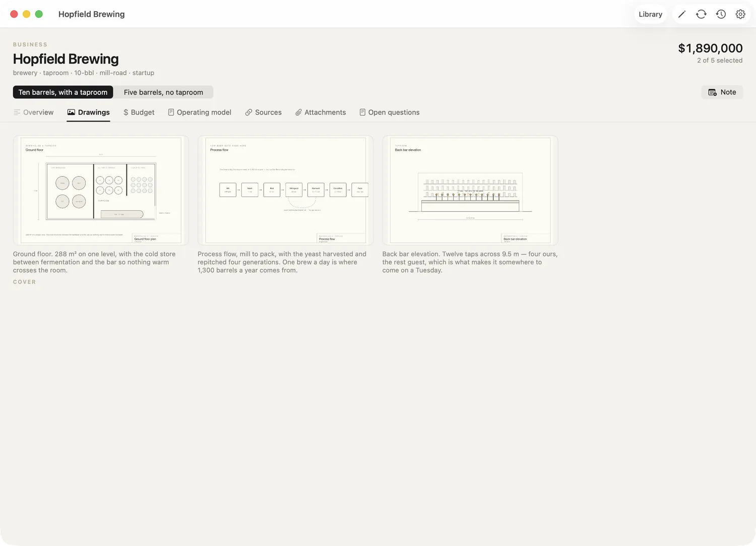
Task: Click the Process flow caption text
Action: [282, 262]
